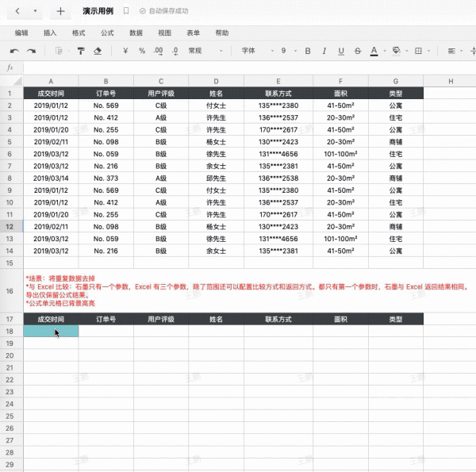The height and width of the screenshot is (472, 476).
Task: Click the undo arrow icon
Action: [x=14, y=51]
